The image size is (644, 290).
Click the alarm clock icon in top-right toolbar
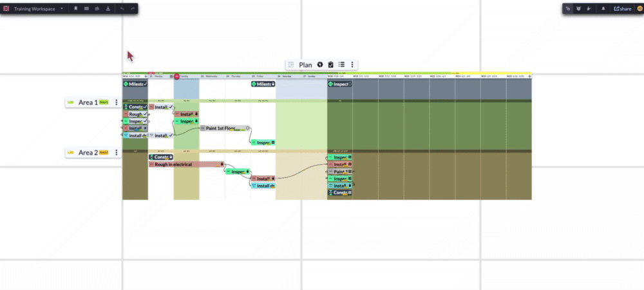click(578, 9)
